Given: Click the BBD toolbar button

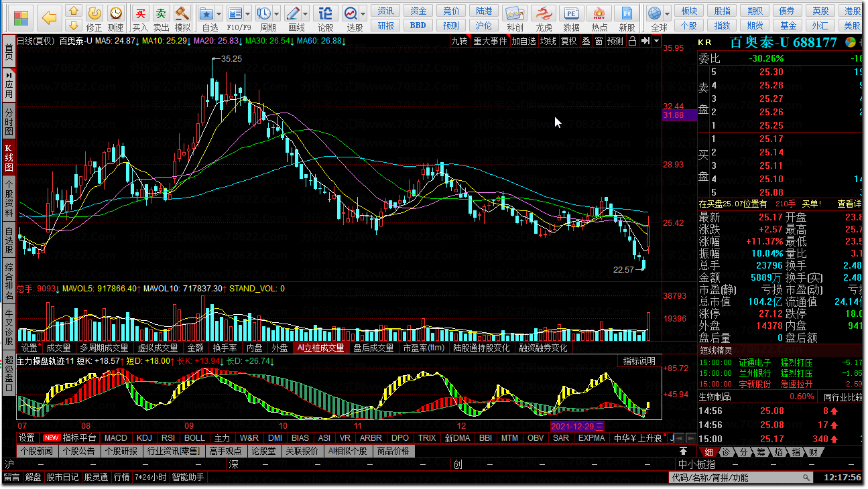Looking at the screenshot, I should pyautogui.click(x=418, y=25).
